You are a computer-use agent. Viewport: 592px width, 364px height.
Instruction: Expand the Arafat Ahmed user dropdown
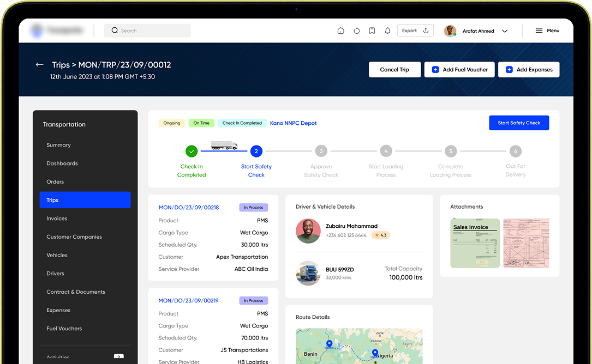(x=505, y=31)
